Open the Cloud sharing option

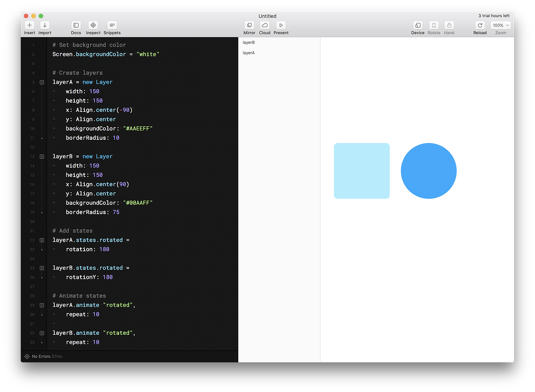pos(265,25)
